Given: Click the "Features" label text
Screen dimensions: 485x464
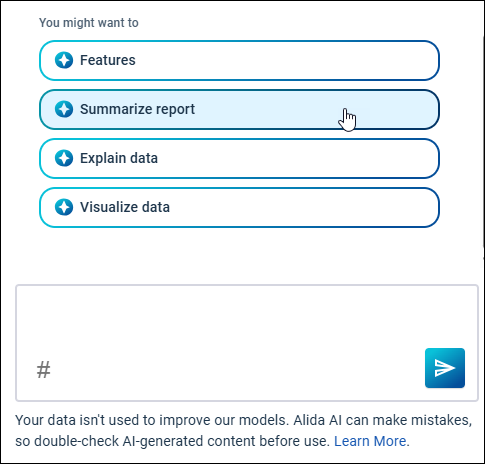Looking at the screenshot, I should click(x=108, y=60).
